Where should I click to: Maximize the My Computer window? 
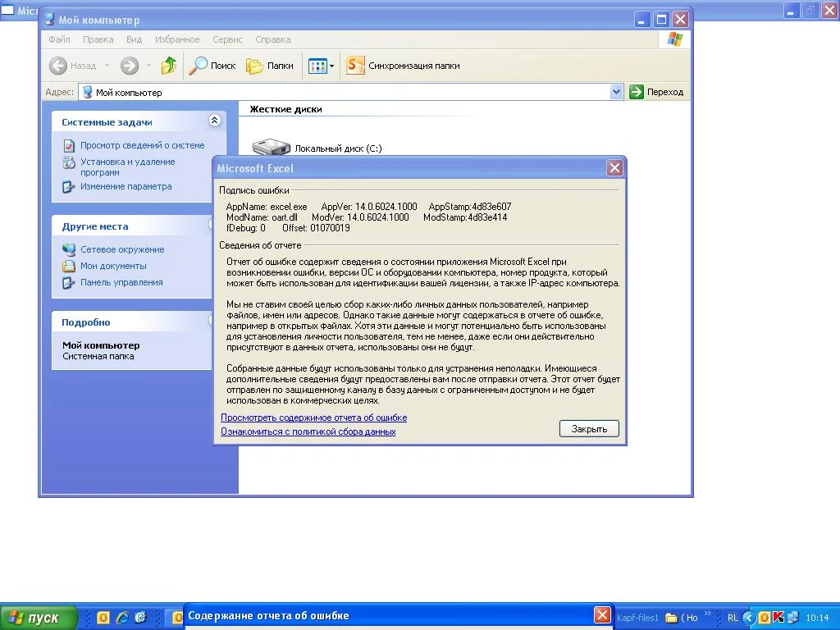point(662,20)
